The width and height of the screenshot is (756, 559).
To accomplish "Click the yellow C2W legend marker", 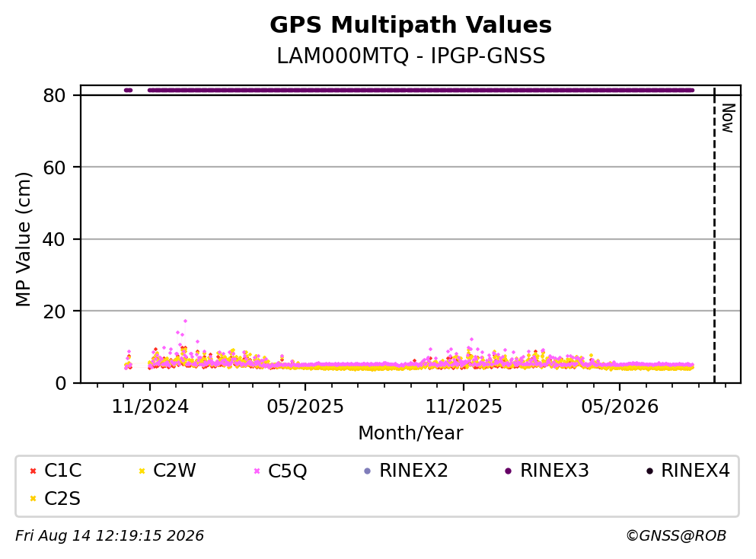I will 142,471.
